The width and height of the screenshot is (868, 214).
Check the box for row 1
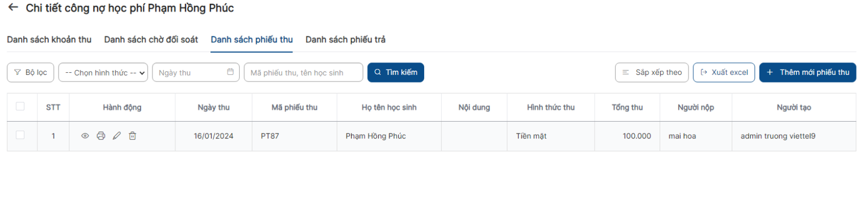pos(20,135)
